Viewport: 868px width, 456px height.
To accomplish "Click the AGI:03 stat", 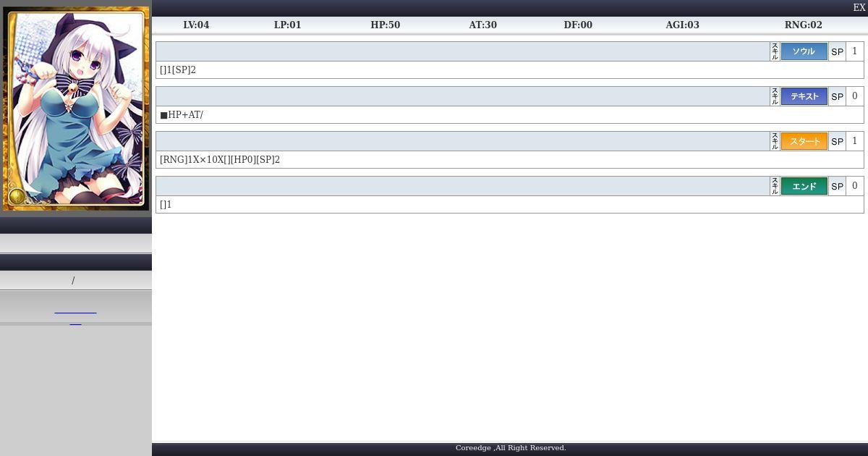I will coord(682,25).
